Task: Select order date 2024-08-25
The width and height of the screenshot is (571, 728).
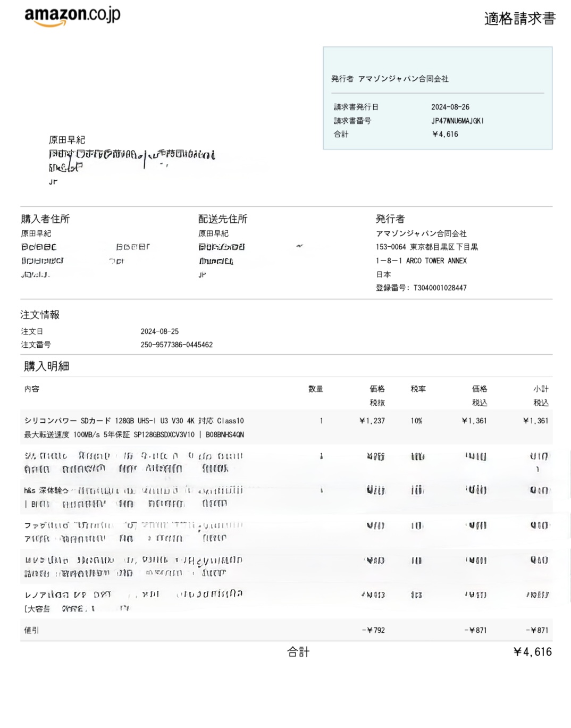Action: click(x=159, y=331)
